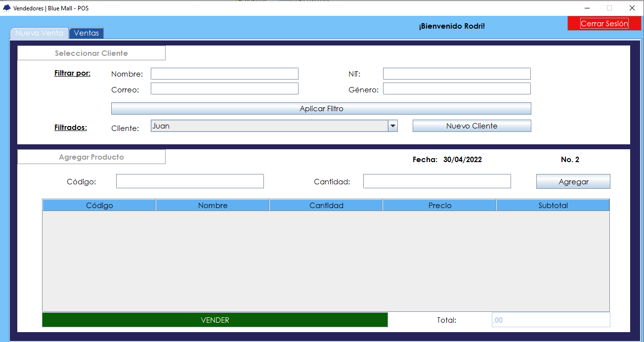Image resolution: width=644 pixels, height=342 pixels.
Task: Open the Cliente dropdown arrow
Action: [x=393, y=126]
